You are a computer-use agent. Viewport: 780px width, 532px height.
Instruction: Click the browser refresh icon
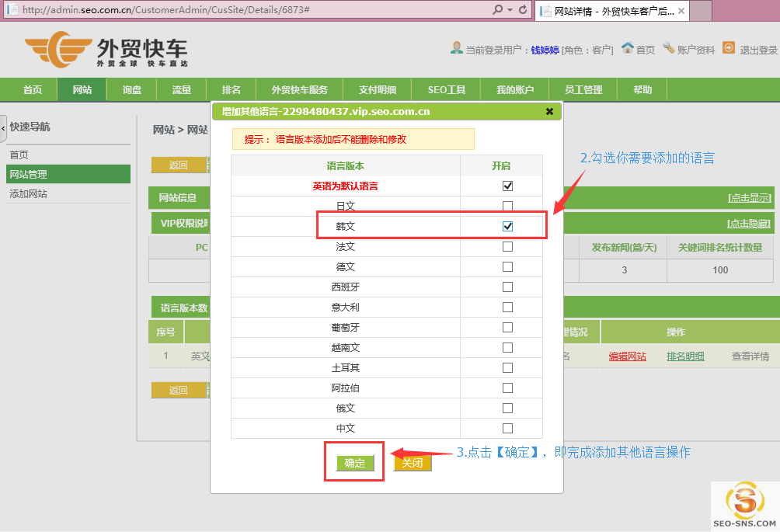(523, 10)
